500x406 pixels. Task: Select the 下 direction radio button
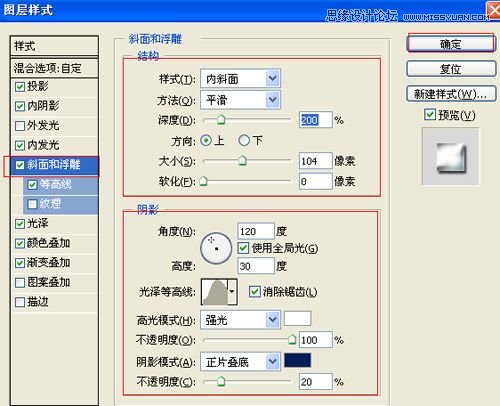click(x=244, y=140)
